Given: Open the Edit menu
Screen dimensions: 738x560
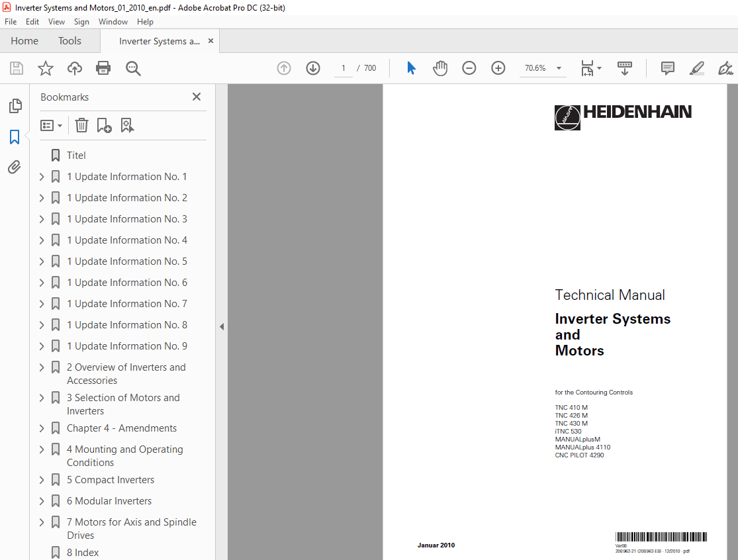Looking at the screenshot, I should click(32, 21).
